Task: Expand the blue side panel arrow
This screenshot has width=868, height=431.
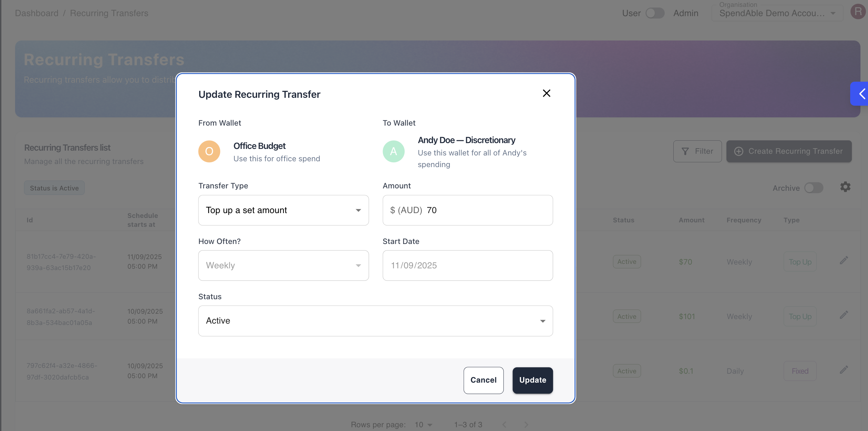Action: point(860,94)
